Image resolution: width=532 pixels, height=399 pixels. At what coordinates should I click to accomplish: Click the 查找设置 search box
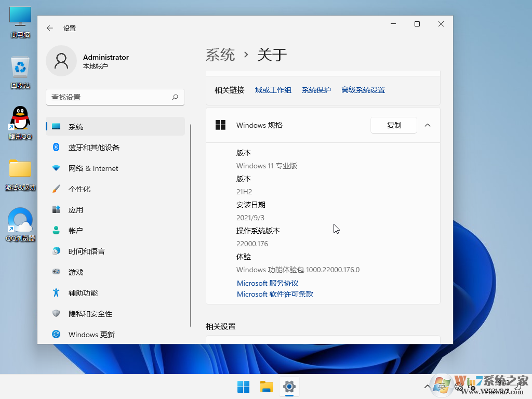point(115,97)
